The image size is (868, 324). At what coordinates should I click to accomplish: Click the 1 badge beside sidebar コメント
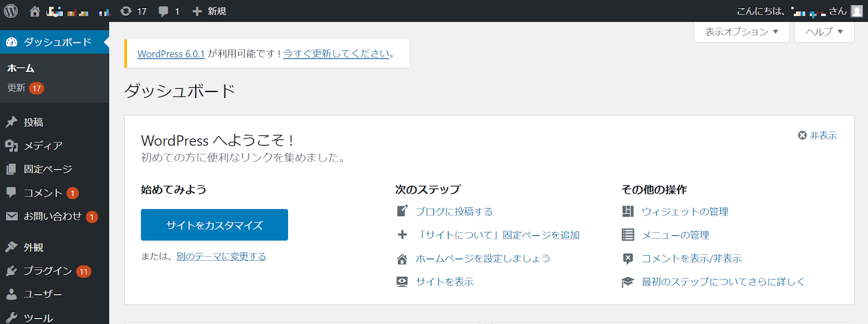pyautogui.click(x=73, y=193)
